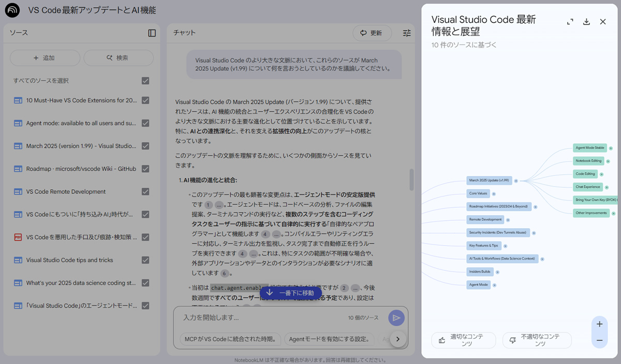This screenshot has height=364, width=621.
Task: Click the NotebookLM logo icon
Action: click(12, 10)
